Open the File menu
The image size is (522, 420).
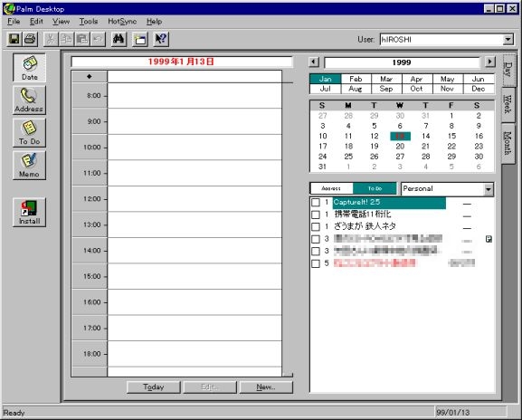point(14,22)
